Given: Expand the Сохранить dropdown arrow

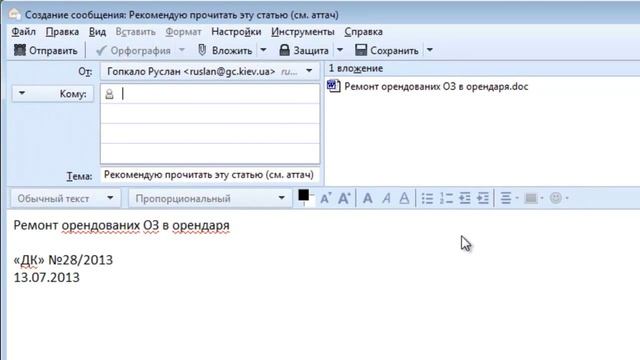Looking at the screenshot, I should point(429,50).
